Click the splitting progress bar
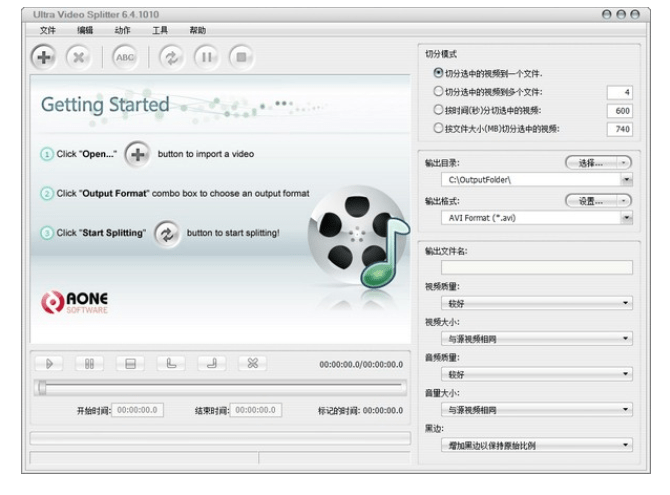The image size is (670, 495). pyautogui.click(x=220, y=438)
